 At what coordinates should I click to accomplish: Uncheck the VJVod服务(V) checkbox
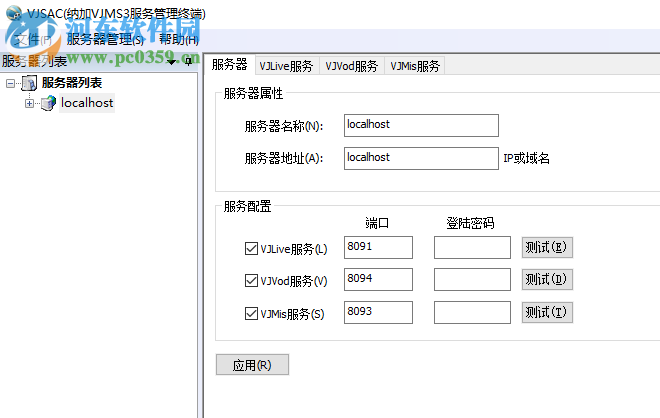pos(251,280)
